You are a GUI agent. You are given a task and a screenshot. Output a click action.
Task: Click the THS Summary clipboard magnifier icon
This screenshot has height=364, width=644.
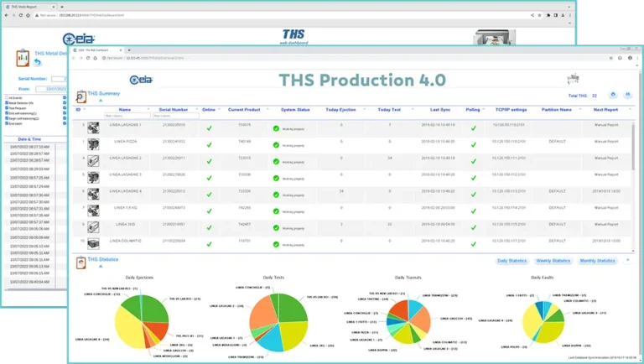coord(80,97)
